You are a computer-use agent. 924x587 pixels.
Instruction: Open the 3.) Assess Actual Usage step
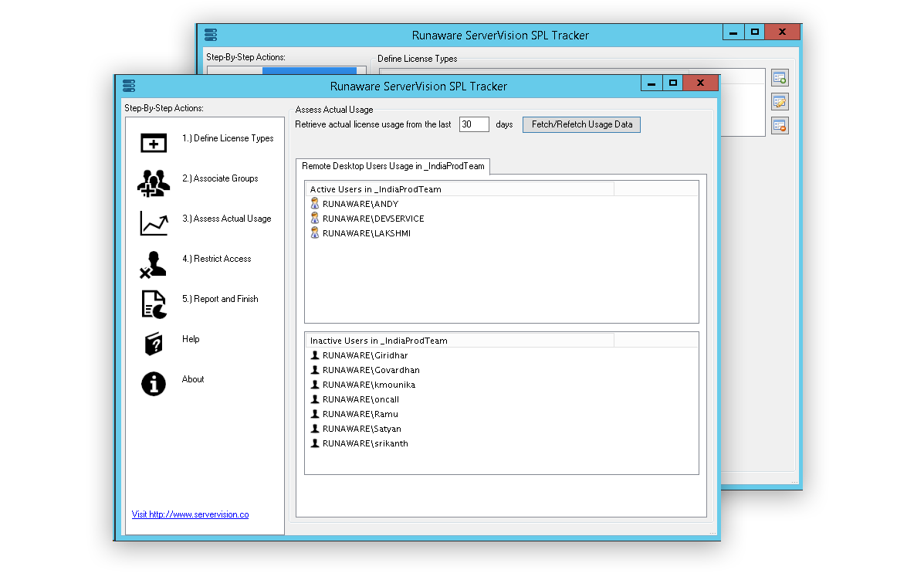pyautogui.click(x=227, y=219)
